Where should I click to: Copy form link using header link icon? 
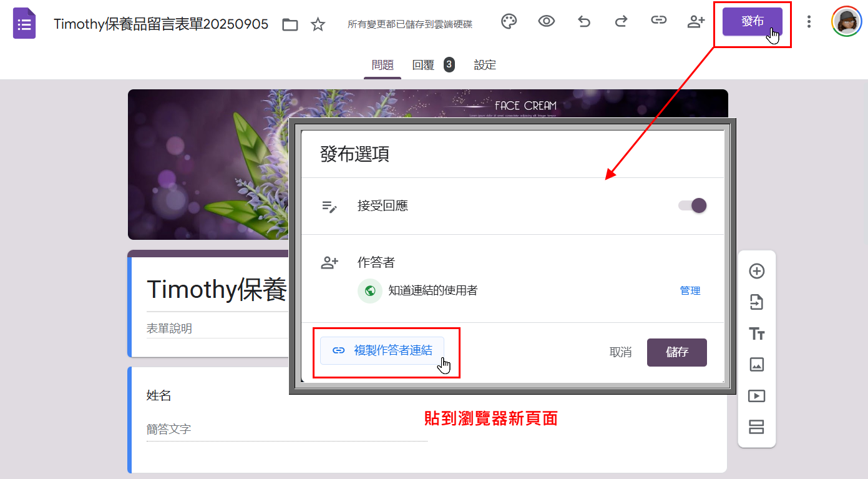[x=658, y=22]
